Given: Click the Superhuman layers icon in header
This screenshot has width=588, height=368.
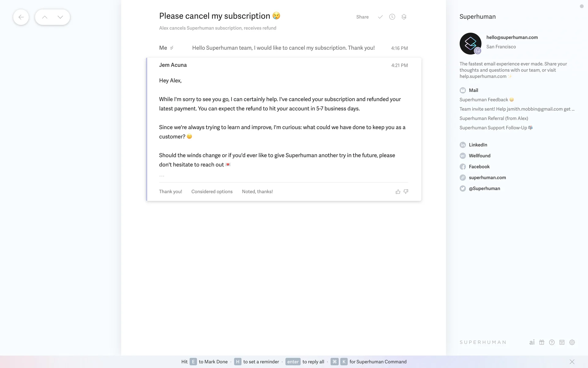Looking at the screenshot, I should click(x=404, y=17).
